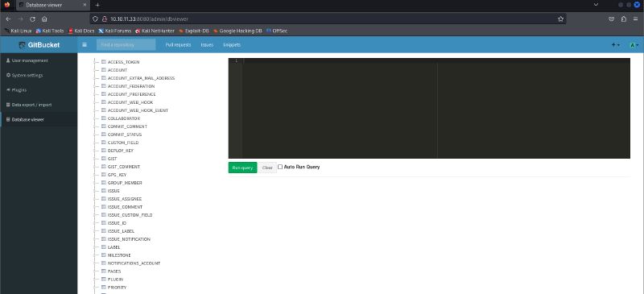Click the GIST table icon
This screenshot has width=644, height=294.
pos(104,159)
